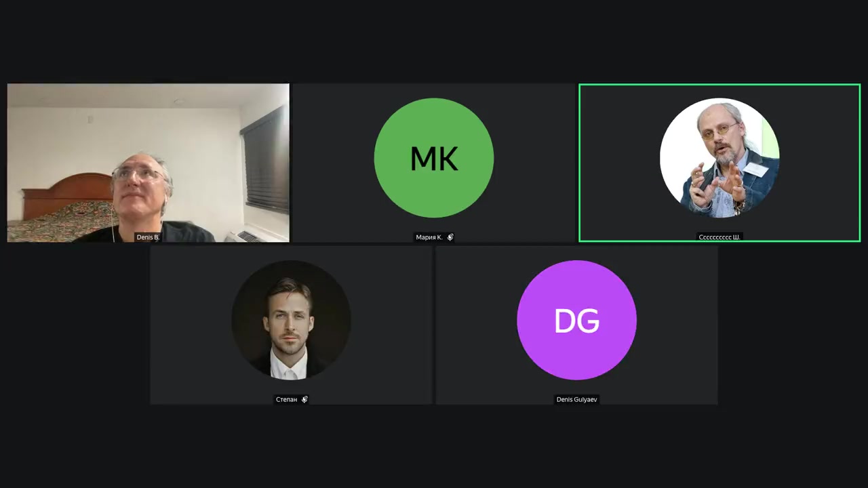Viewport: 868px width, 488px height.
Task: Select the green-bordered active speaker tile
Action: point(719,163)
